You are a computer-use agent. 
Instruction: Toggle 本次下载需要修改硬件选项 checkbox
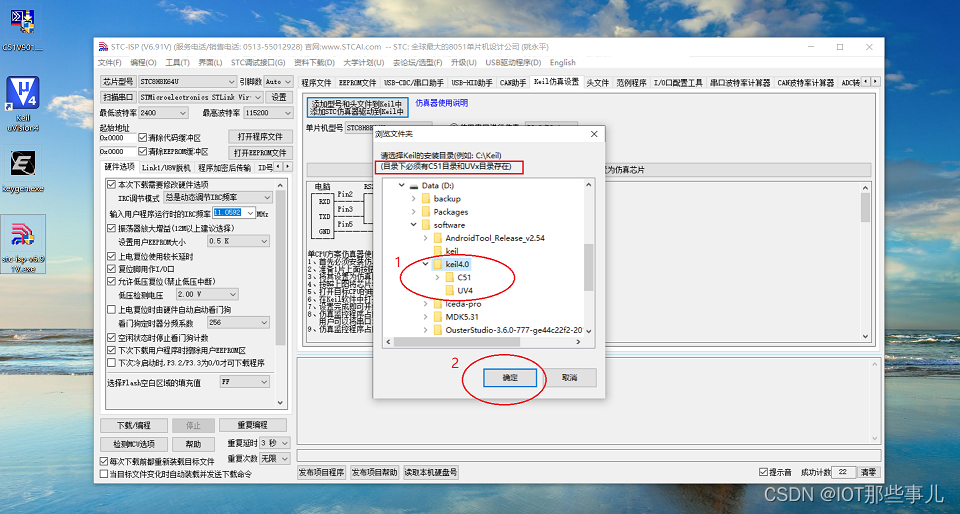(111, 184)
